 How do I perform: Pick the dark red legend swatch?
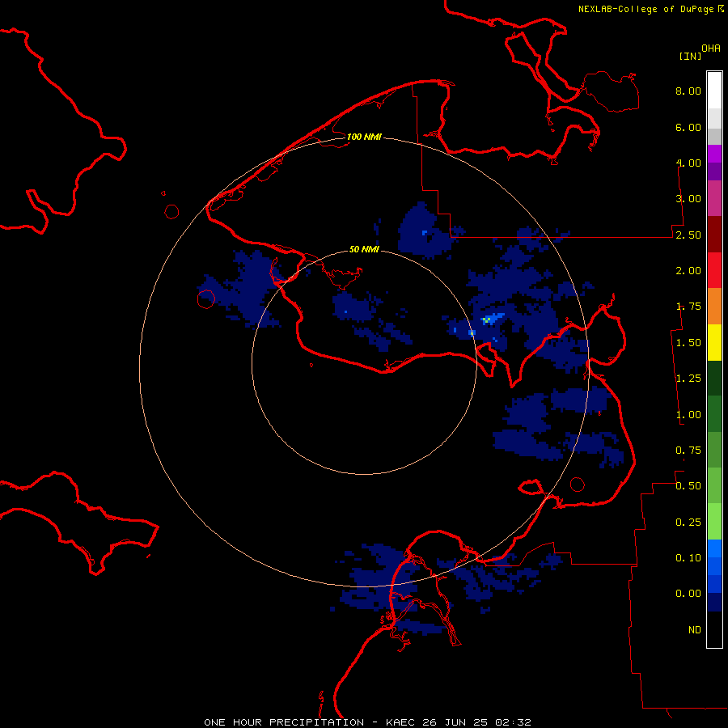click(714, 235)
